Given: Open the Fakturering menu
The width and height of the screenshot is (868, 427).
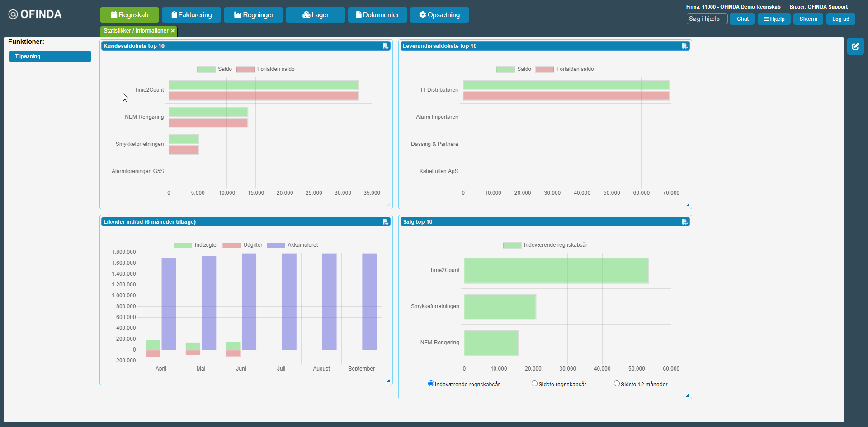Looking at the screenshot, I should [191, 15].
